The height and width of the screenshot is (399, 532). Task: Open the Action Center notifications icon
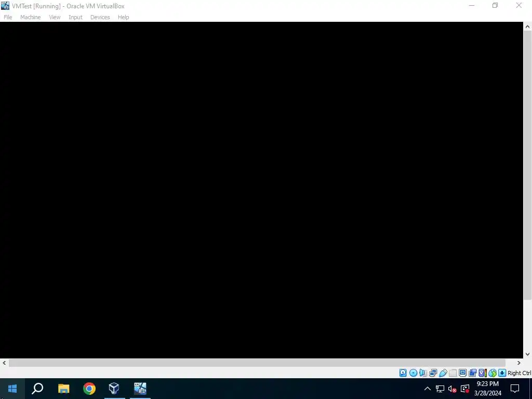[x=515, y=389]
